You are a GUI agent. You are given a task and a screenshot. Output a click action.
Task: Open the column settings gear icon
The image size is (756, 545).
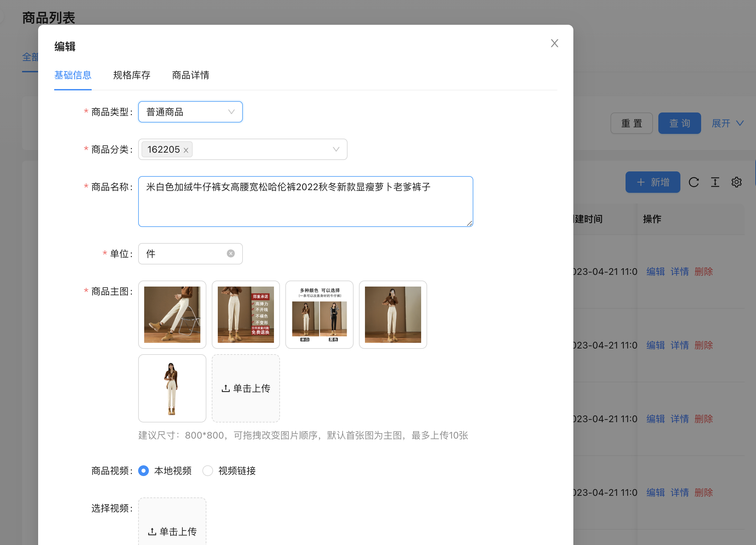tap(737, 182)
